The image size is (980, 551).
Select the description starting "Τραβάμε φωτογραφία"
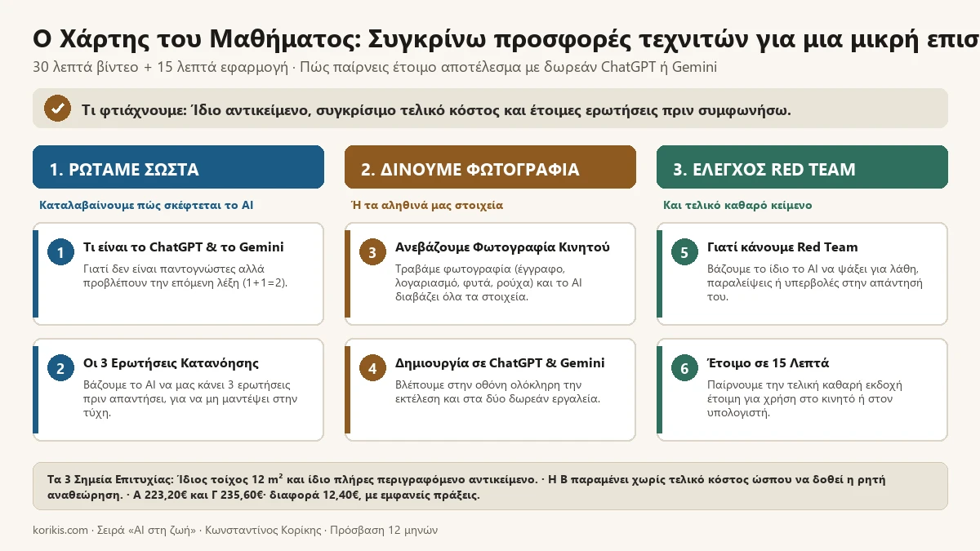[x=488, y=282]
